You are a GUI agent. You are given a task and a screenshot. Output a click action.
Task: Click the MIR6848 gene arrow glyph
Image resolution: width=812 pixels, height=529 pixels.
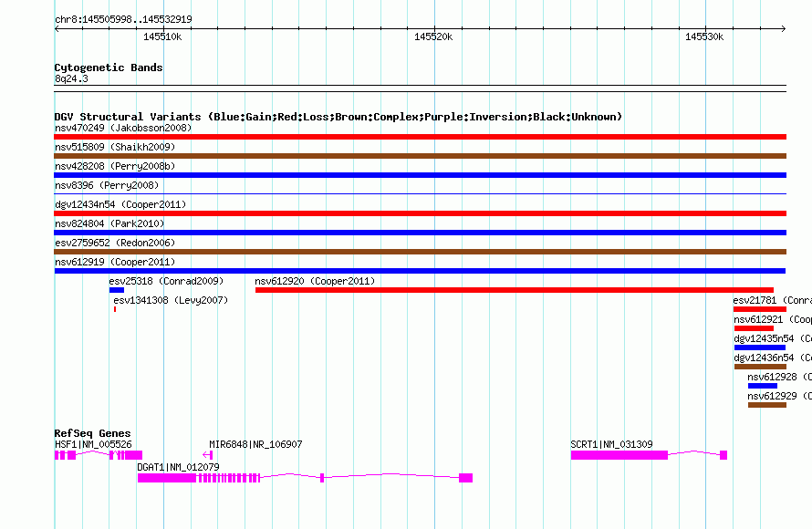tap(208, 455)
